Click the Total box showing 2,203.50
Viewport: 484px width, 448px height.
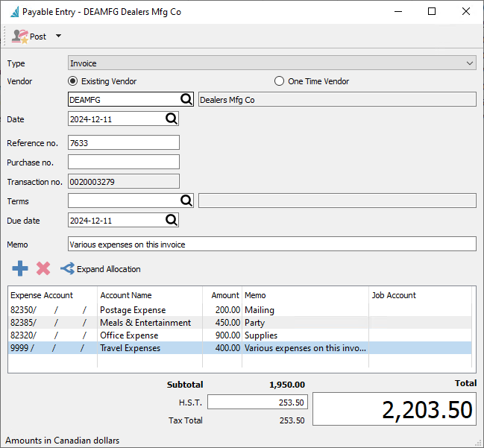[395, 409]
